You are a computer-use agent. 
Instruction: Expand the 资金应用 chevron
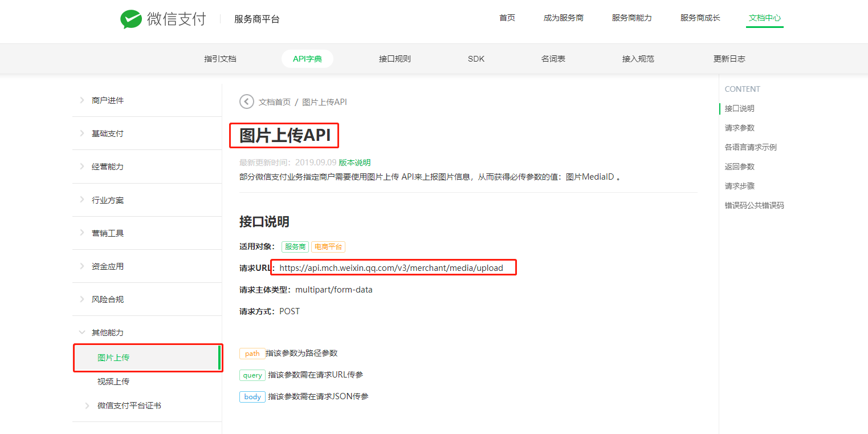click(x=81, y=266)
